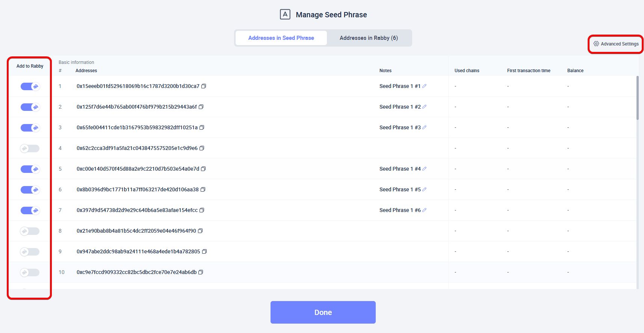The width and height of the screenshot is (644, 333).
Task: Copy address 0x65fe004411cde1b3167953b59832982dff10251a
Action: click(x=202, y=127)
